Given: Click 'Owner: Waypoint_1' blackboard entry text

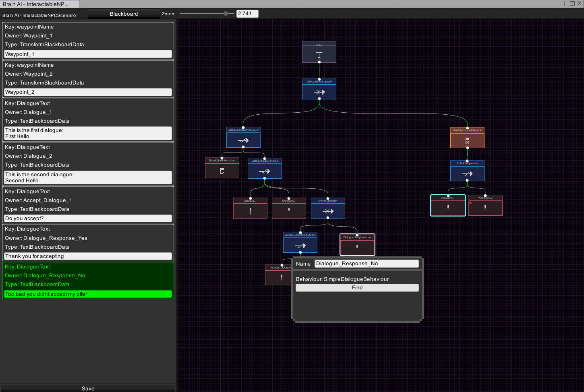Looking at the screenshot, I should 29,36.
